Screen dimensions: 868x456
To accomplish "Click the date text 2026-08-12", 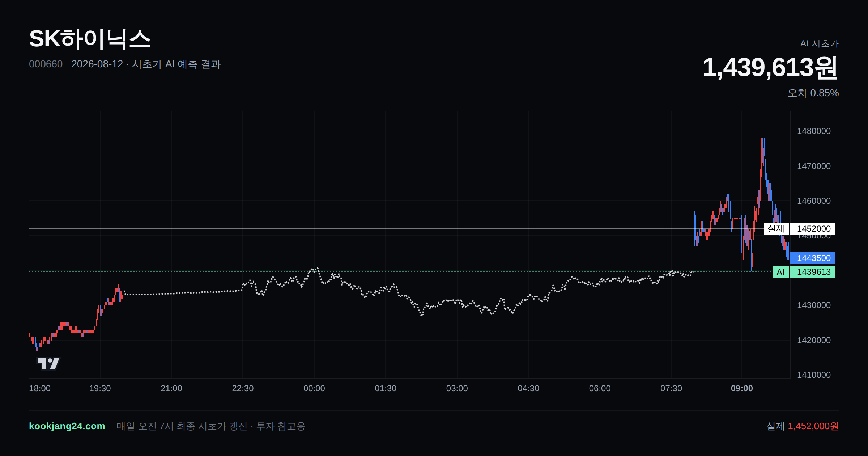I will click(x=97, y=64).
